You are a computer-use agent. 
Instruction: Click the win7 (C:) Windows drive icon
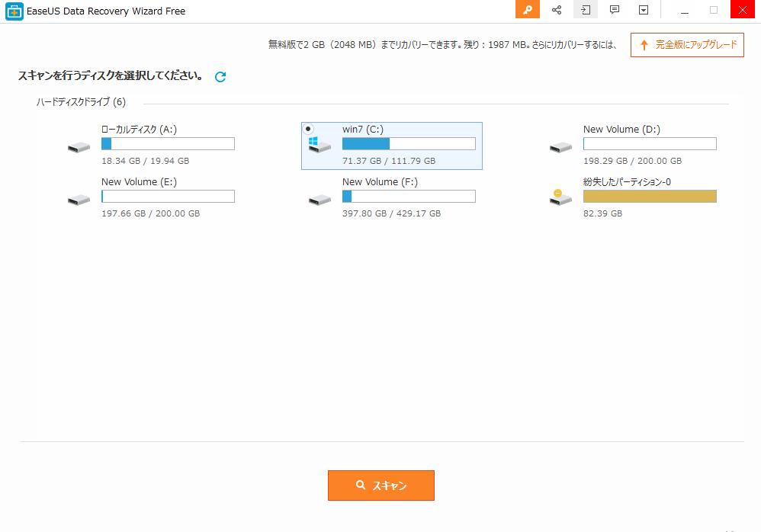(x=319, y=145)
